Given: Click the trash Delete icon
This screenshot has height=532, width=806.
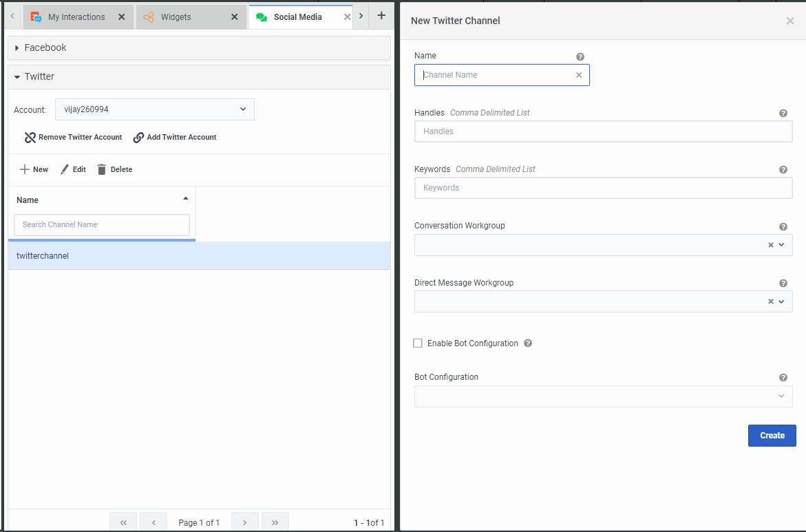Looking at the screenshot, I should coord(102,169).
